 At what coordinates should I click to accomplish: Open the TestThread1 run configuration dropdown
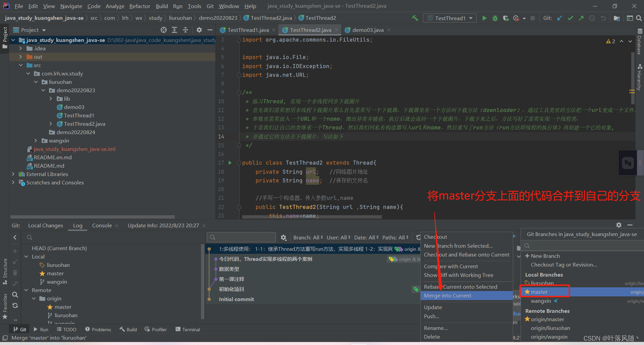click(x=450, y=18)
